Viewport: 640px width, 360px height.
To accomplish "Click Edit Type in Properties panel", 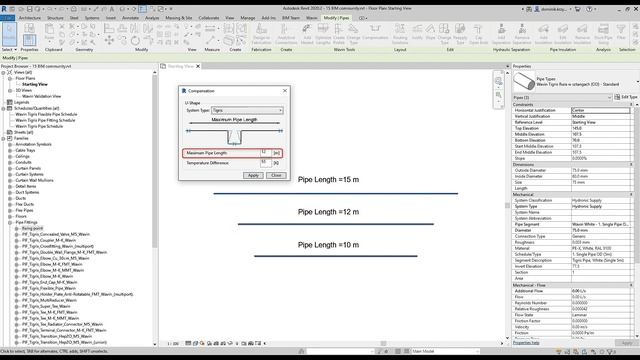I will (626, 97).
